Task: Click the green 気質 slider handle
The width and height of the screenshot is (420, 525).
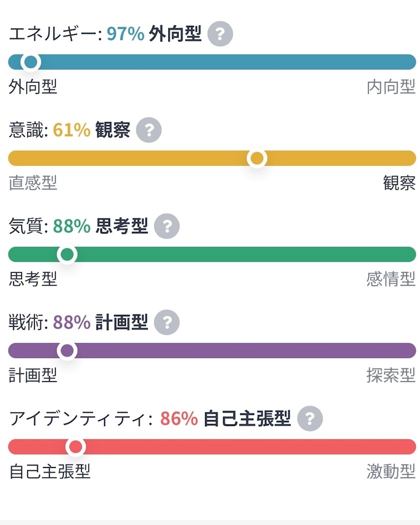Action: (67, 254)
